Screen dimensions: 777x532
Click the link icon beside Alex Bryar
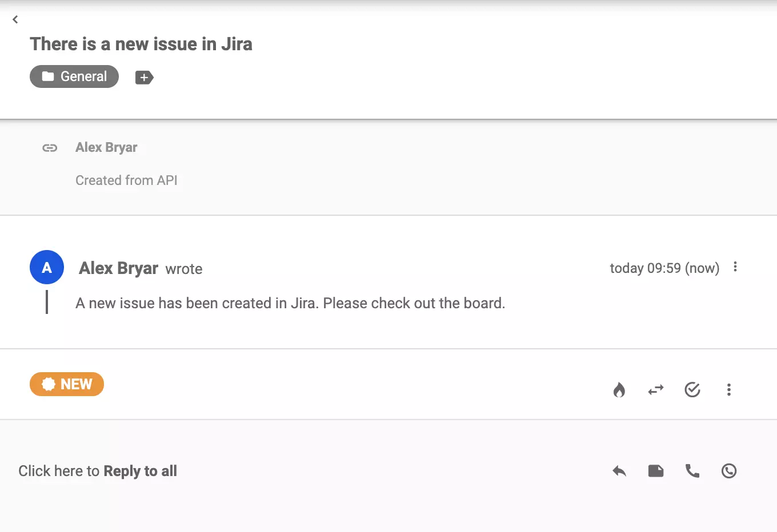(50, 147)
